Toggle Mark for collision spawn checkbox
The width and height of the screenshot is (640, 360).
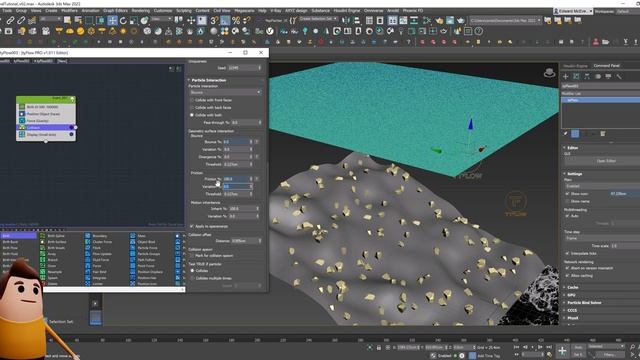[x=192, y=256]
